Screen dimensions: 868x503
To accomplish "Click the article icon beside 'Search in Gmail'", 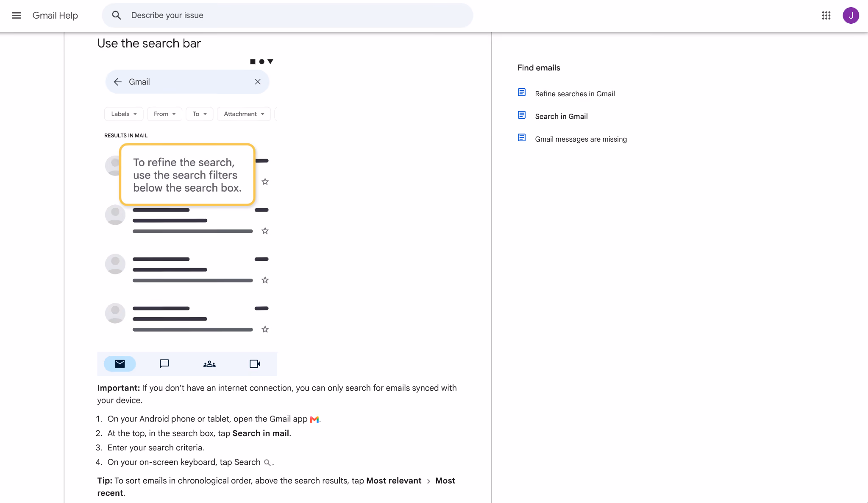I will tap(522, 115).
